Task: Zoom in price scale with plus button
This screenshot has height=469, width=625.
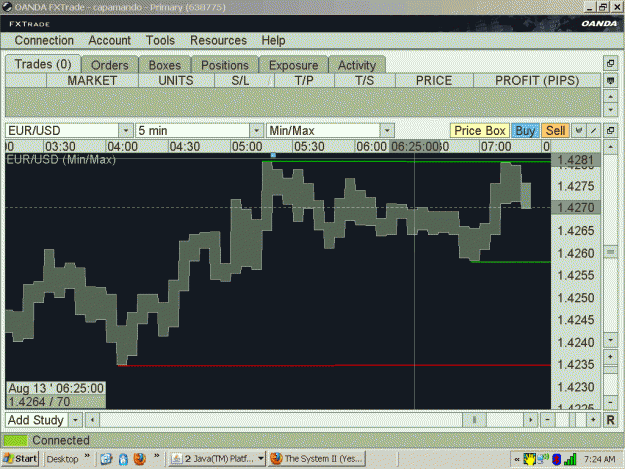Action: (x=610, y=357)
